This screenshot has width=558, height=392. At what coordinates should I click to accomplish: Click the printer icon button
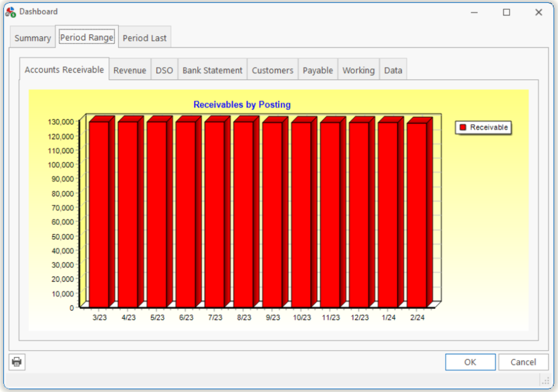point(17,361)
